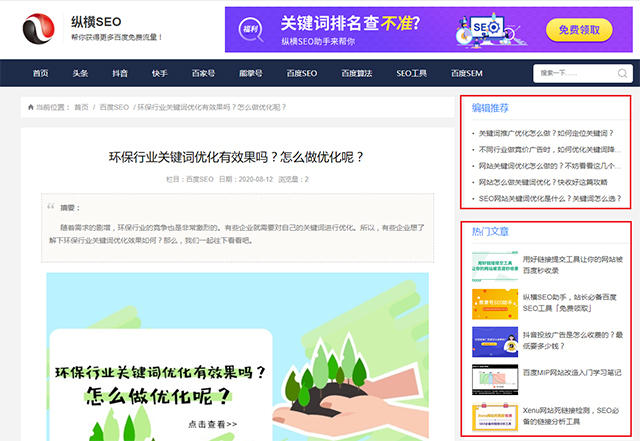Click the SEO monitor illustration in banner
640x441 pixels.
click(490, 31)
